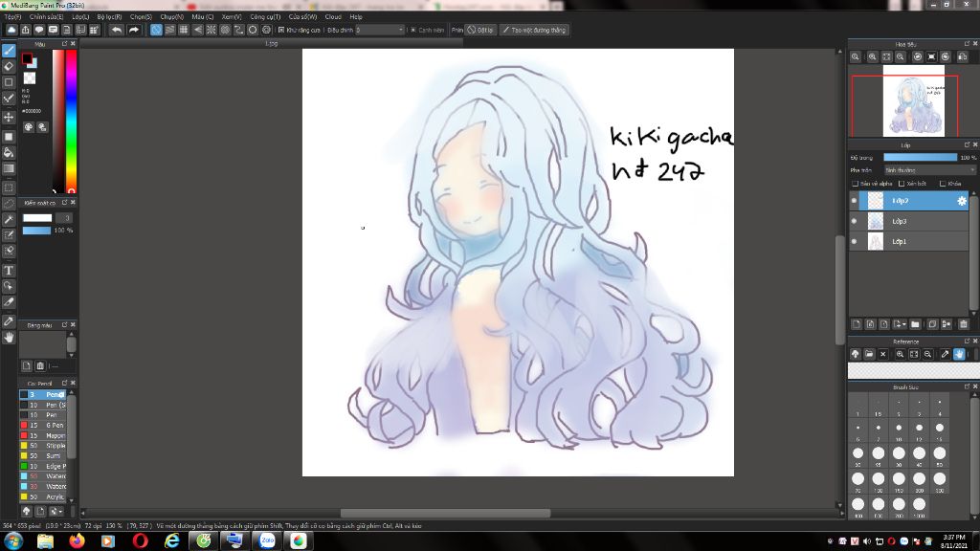Toggle visibility of layer Lớp2
This screenshot has height=551, width=980.
[x=855, y=201]
